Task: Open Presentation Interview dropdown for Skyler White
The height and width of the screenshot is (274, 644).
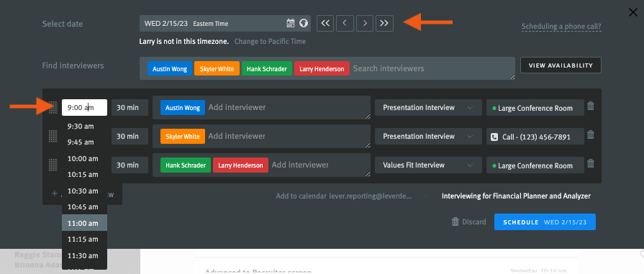Action: (428, 137)
